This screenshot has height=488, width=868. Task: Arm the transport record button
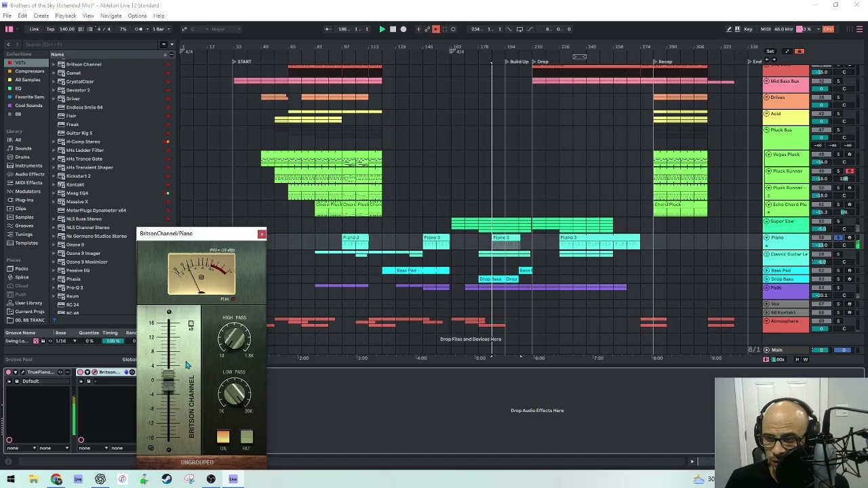pyautogui.click(x=403, y=29)
